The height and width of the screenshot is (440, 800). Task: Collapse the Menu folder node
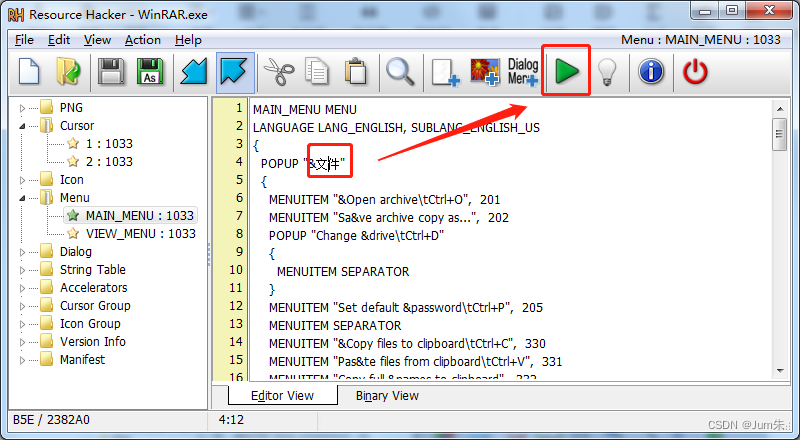point(22,198)
